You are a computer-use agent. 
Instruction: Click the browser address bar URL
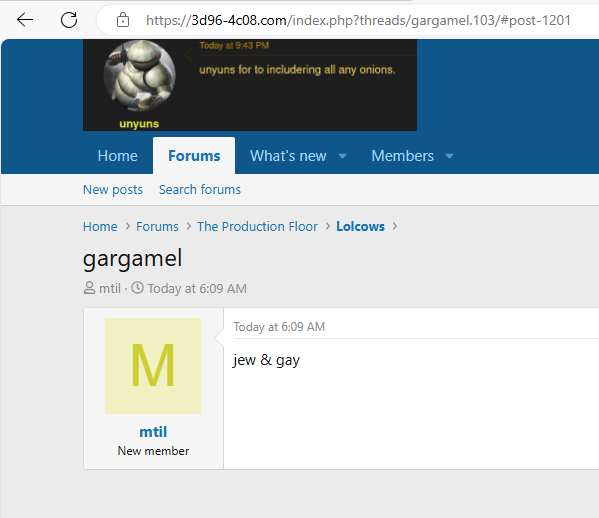click(x=358, y=20)
